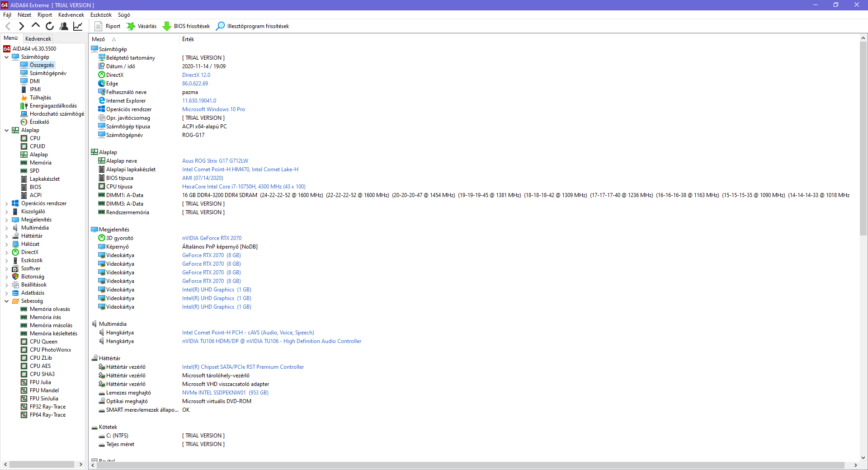Open the nVIDIA GeForce RTX 2070 link
The image size is (868, 470).
(x=212, y=238)
